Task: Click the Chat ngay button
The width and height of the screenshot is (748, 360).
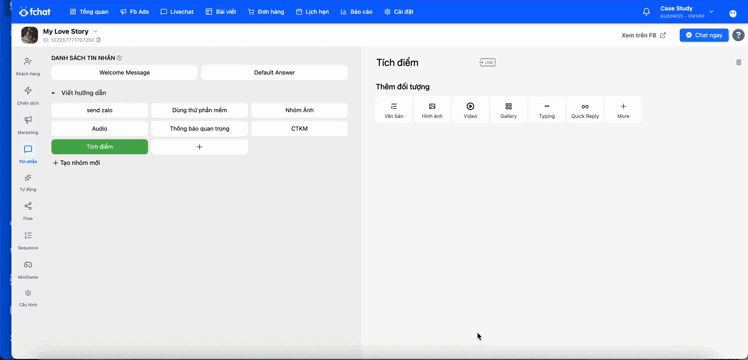Action: [x=704, y=35]
